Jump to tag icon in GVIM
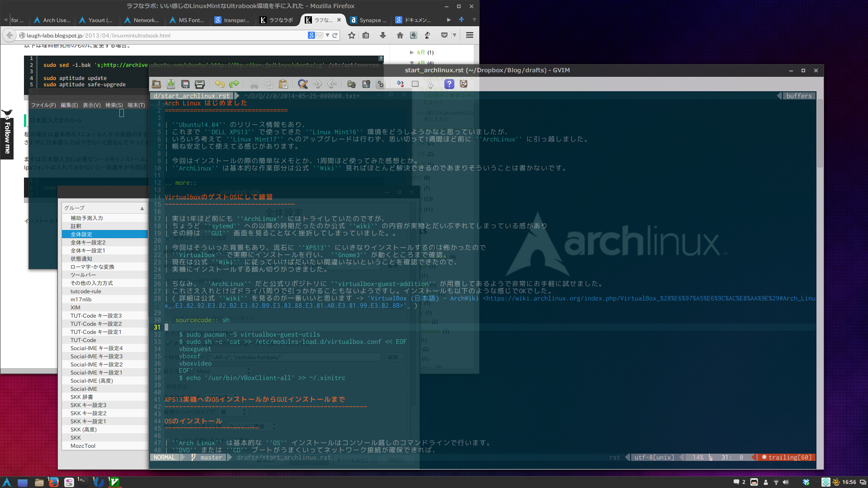 coord(430,84)
